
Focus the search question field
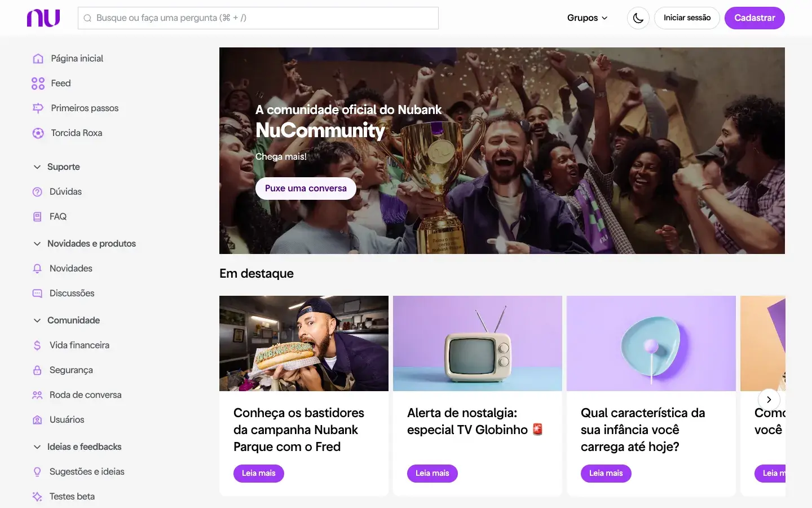258,18
